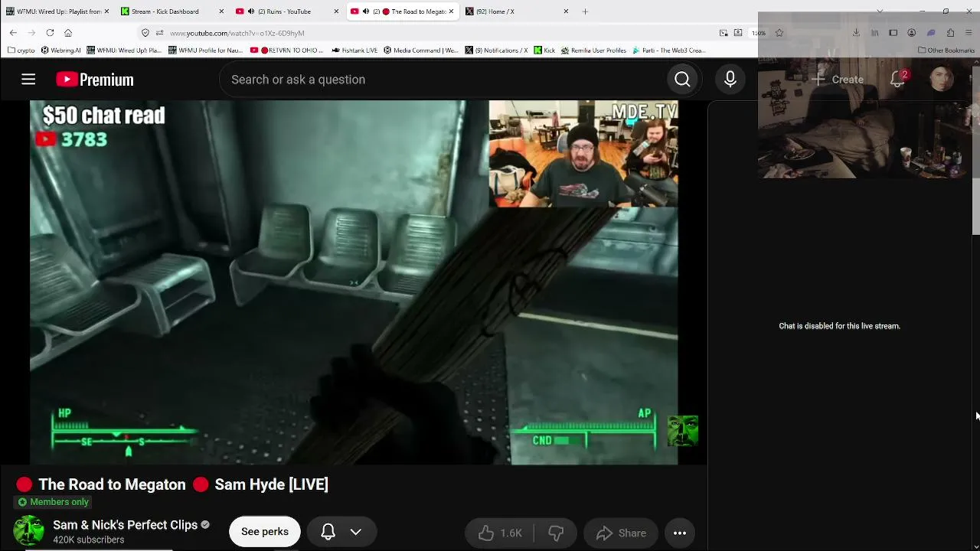Select the 420K subscribers text
The height and width of the screenshot is (551, 980).
(88, 540)
